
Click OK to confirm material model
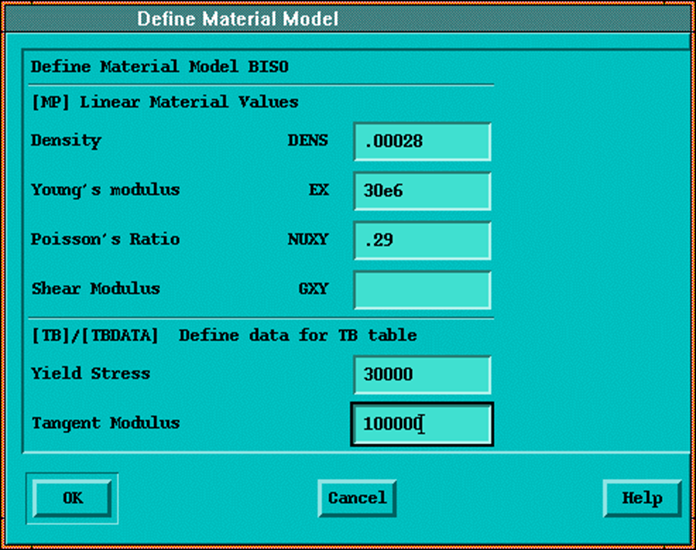coord(72,498)
